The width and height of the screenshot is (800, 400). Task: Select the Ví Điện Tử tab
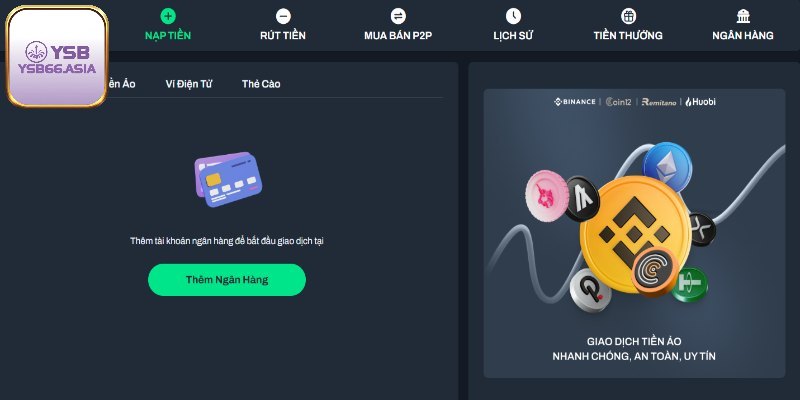[189, 84]
